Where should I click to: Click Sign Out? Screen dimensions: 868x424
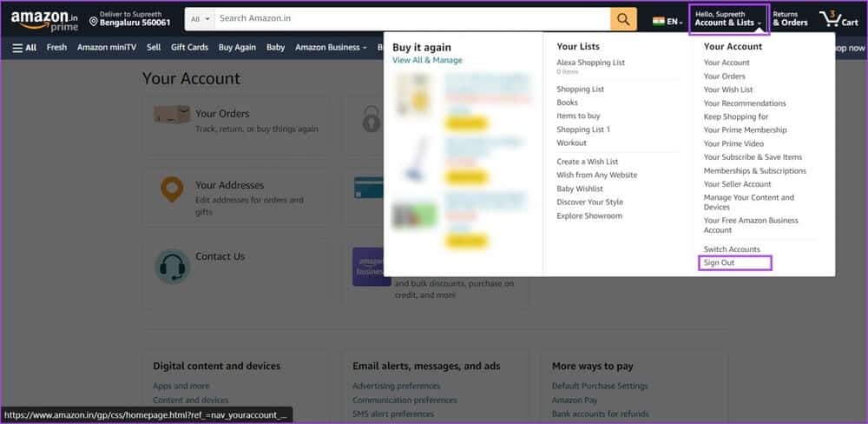[x=719, y=262]
